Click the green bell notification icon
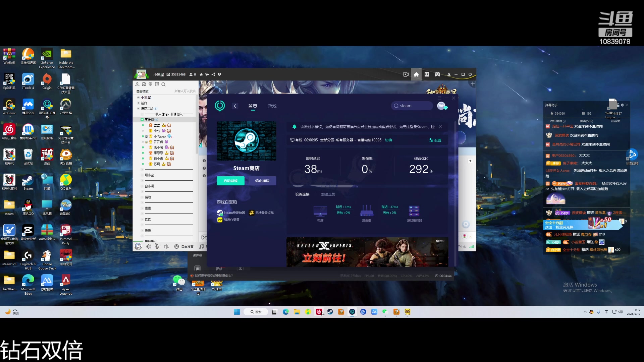The height and width of the screenshot is (362, 644). tap(294, 127)
